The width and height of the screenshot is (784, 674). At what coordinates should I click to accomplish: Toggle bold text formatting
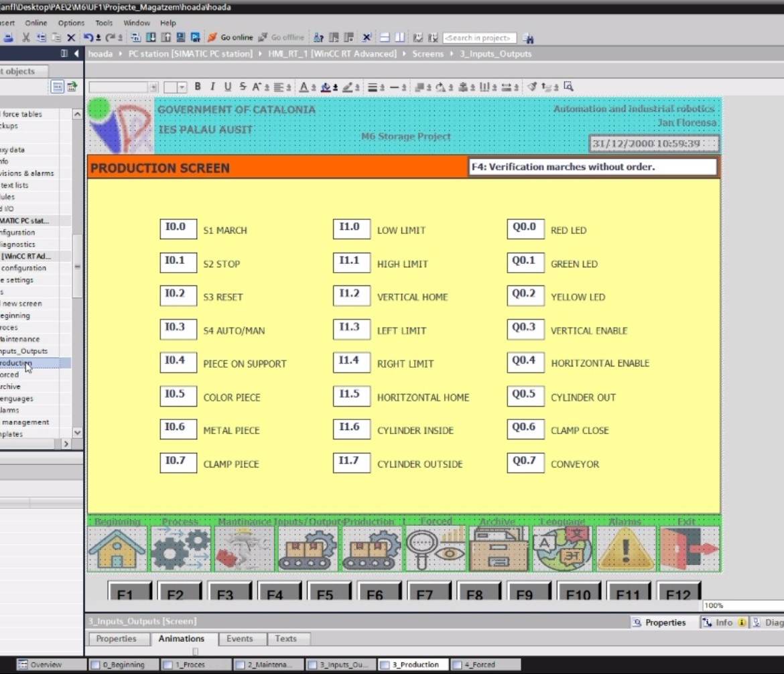point(198,86)
